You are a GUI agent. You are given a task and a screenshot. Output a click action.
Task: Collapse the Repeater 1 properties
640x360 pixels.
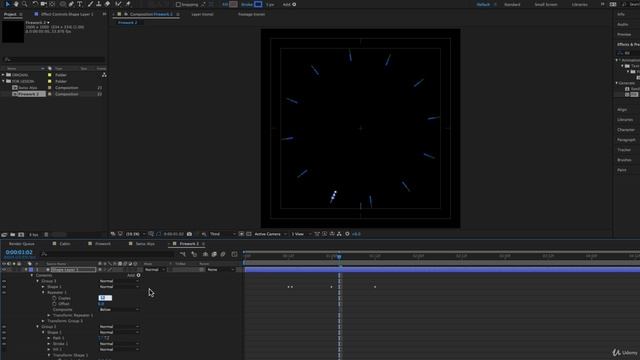[43, 293]
